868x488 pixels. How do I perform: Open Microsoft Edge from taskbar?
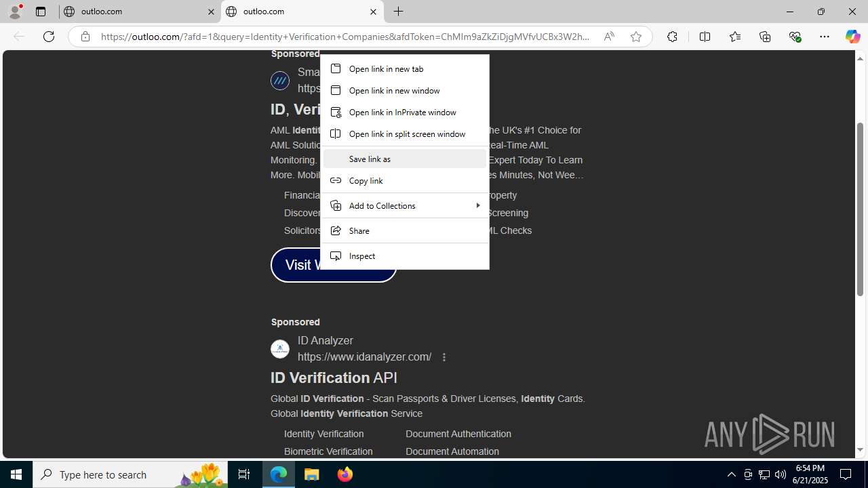pos(279,474)
